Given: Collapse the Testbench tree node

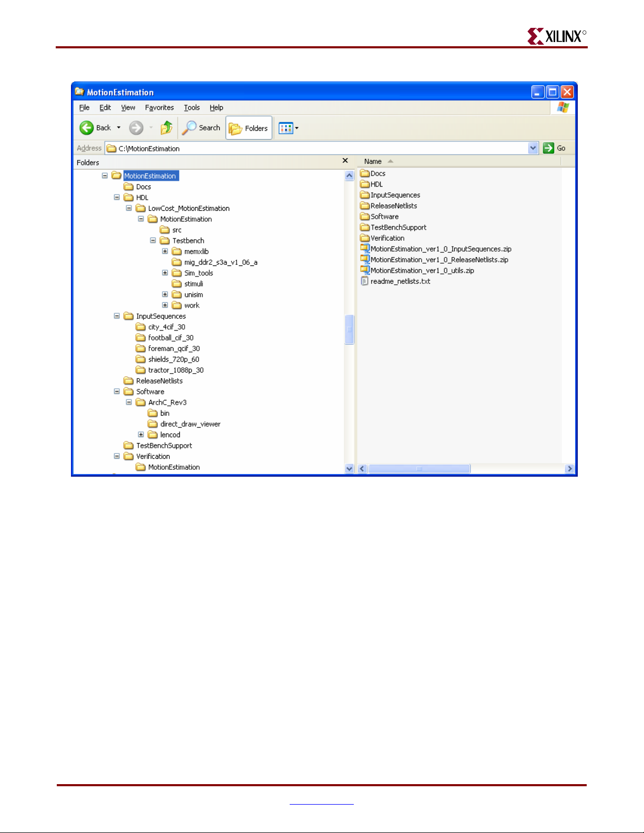Looking at the screenshot, I should click(x=153, y=241).
